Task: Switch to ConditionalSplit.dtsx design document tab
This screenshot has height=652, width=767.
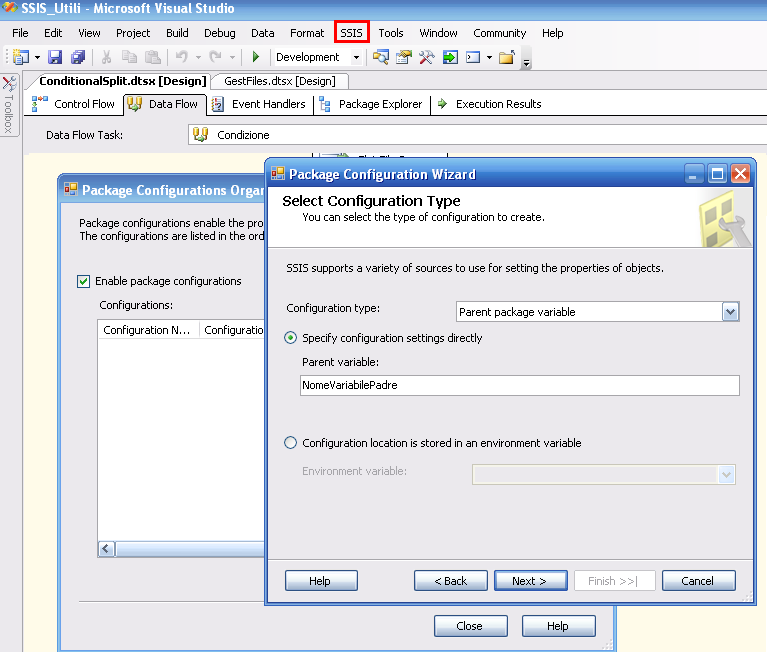Action: coord(122,81)
